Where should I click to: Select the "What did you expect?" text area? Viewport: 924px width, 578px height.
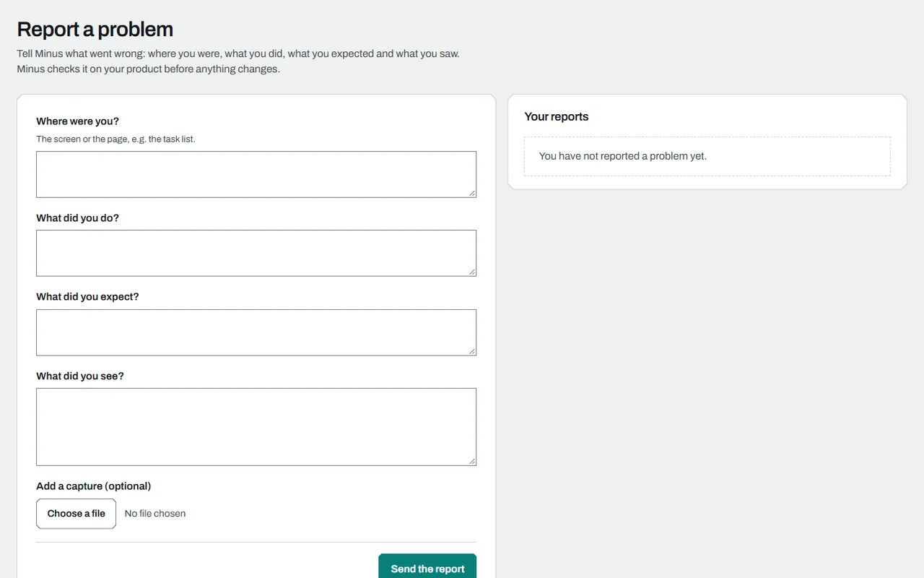(256, 332)
